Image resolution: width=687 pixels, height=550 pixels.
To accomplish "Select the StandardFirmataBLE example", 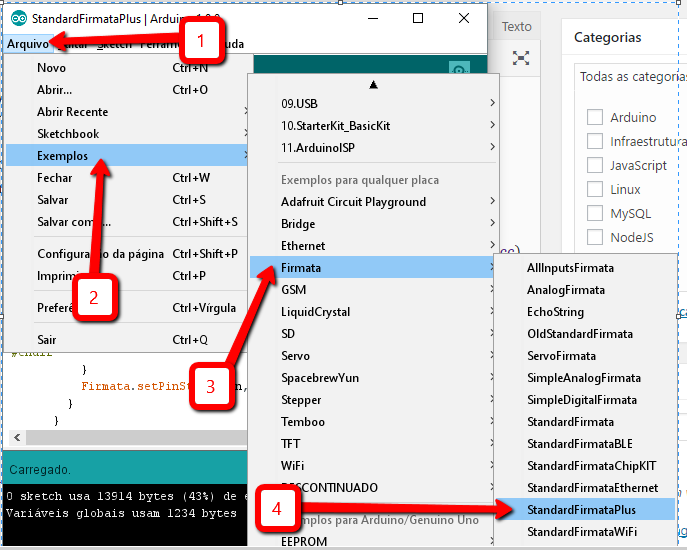I will pyautogui.click(x=585, y=444).
